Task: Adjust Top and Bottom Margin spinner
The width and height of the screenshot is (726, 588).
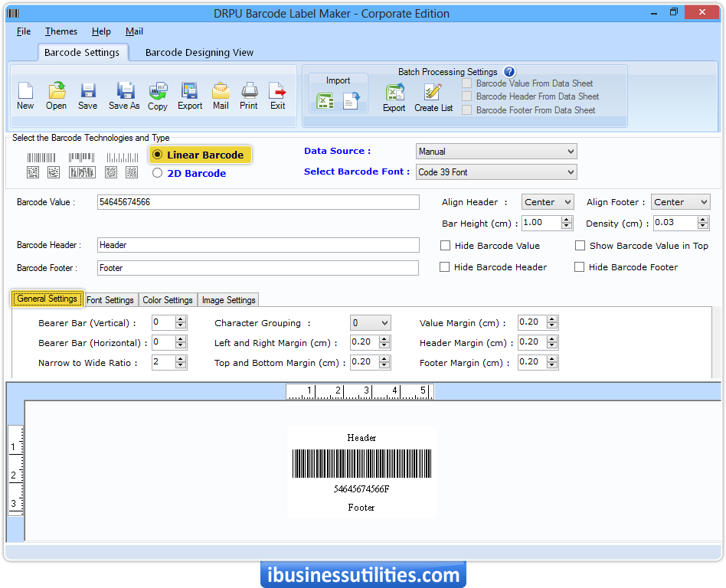Action: point(384,362)
